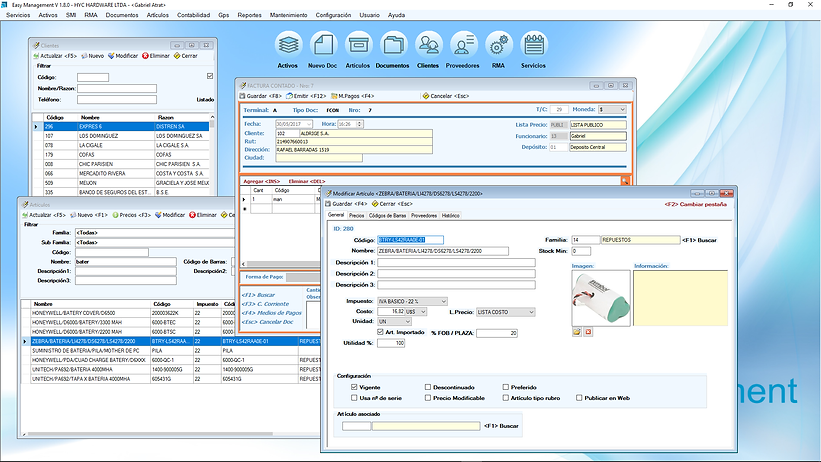821x462 pixels.
Task: Click Cancelar <Esc> in Factura window
Action: pyautogui.click(x=446, y=96)
